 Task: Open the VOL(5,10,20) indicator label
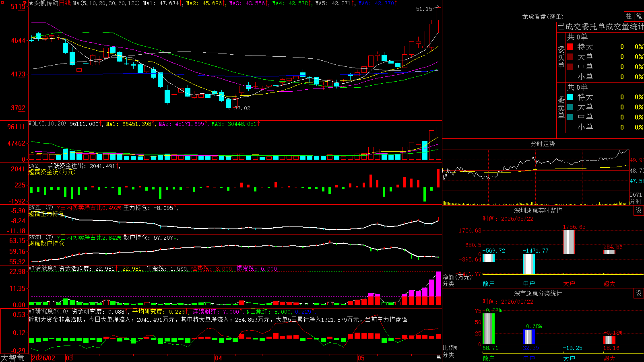pyautogui.click(x=47, y=124)
